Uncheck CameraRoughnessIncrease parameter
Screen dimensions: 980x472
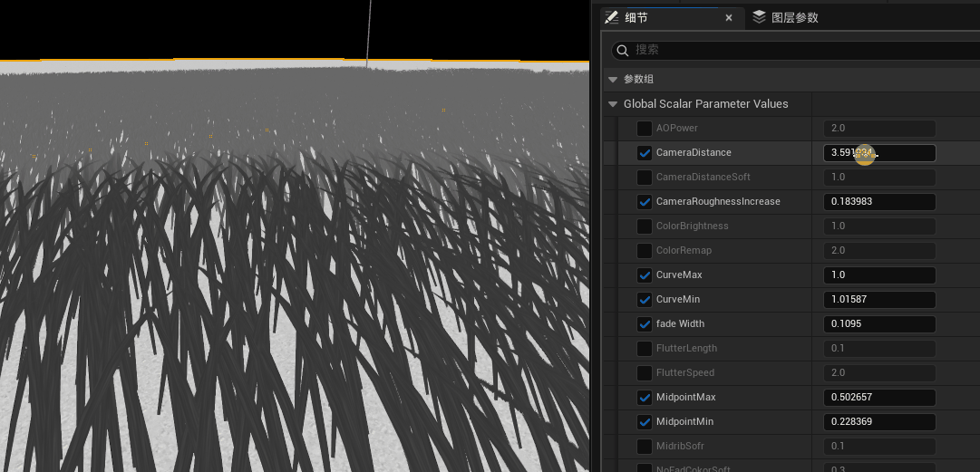[645, 202]
